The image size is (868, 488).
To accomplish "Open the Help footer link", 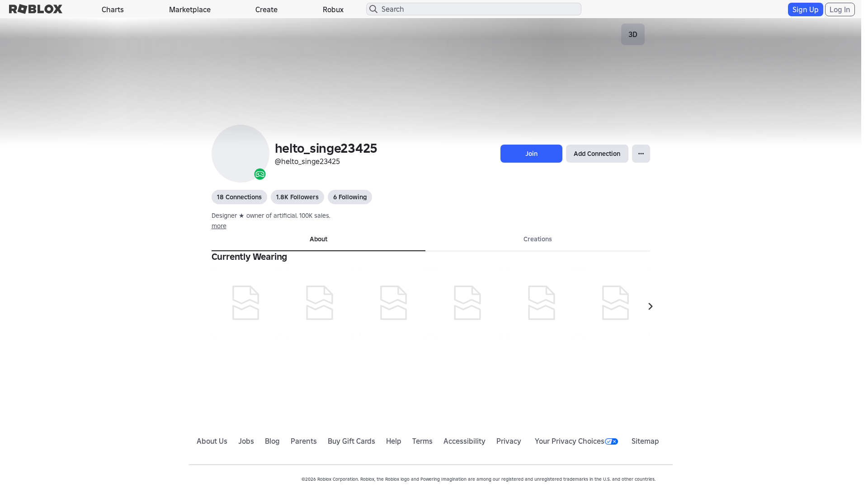I will click(x=393, y=441).
